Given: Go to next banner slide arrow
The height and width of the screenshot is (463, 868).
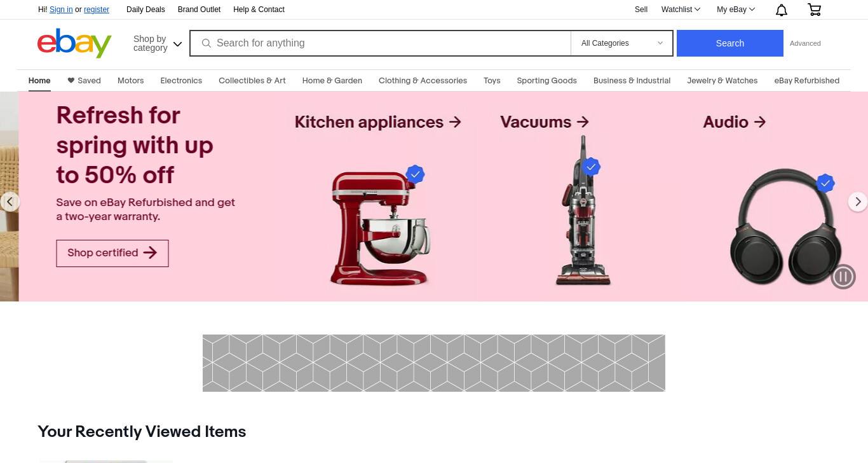Looking at the screenshot, I should pyautogui.click(x=858, y=202).
